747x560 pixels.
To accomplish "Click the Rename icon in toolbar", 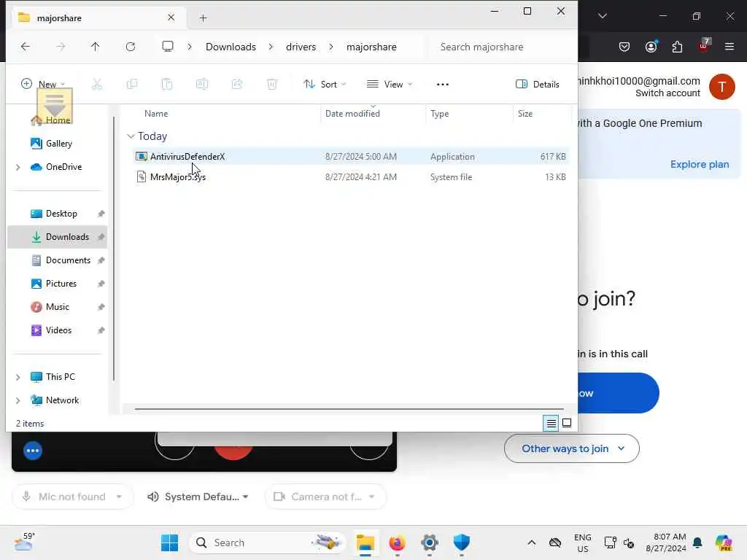I will tap(202, 85).
